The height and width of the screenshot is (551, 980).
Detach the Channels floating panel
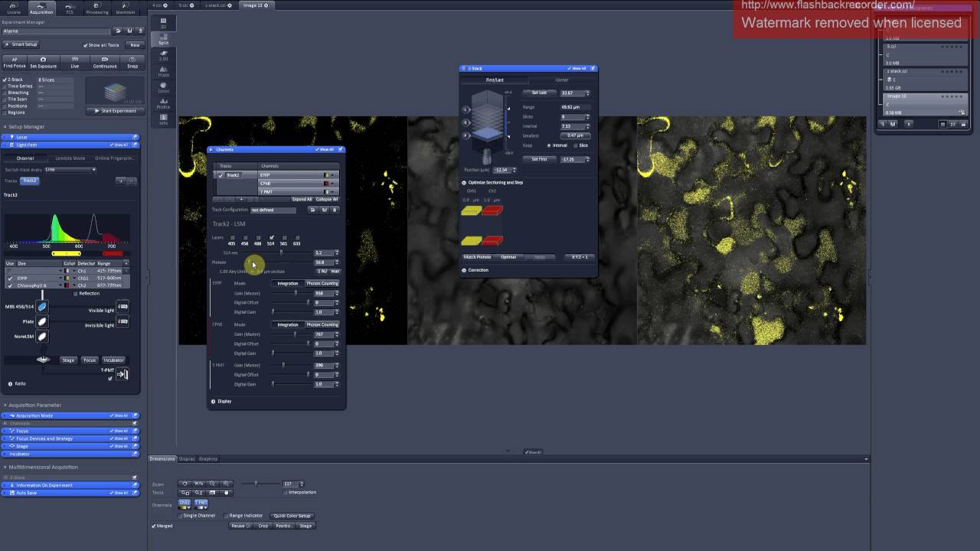(341, 149)
